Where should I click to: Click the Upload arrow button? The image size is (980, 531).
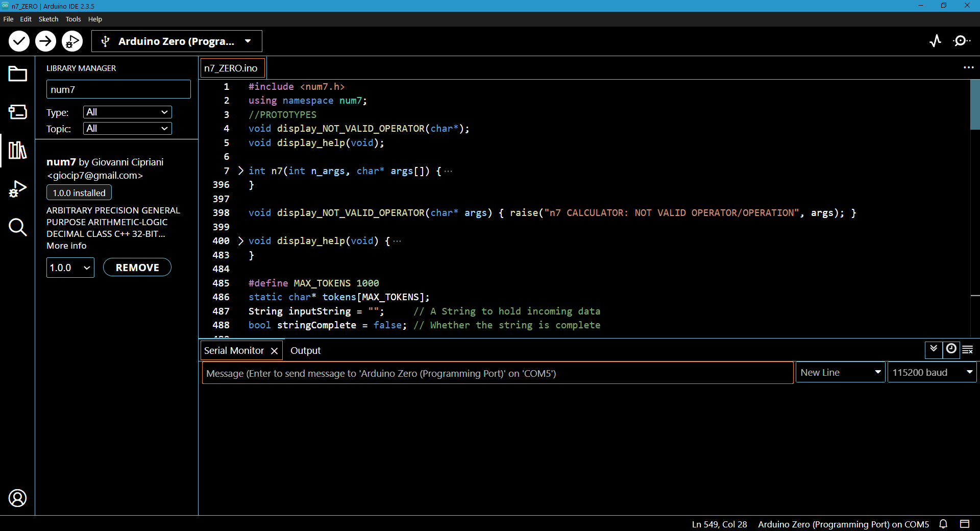(x=45, y=41)
